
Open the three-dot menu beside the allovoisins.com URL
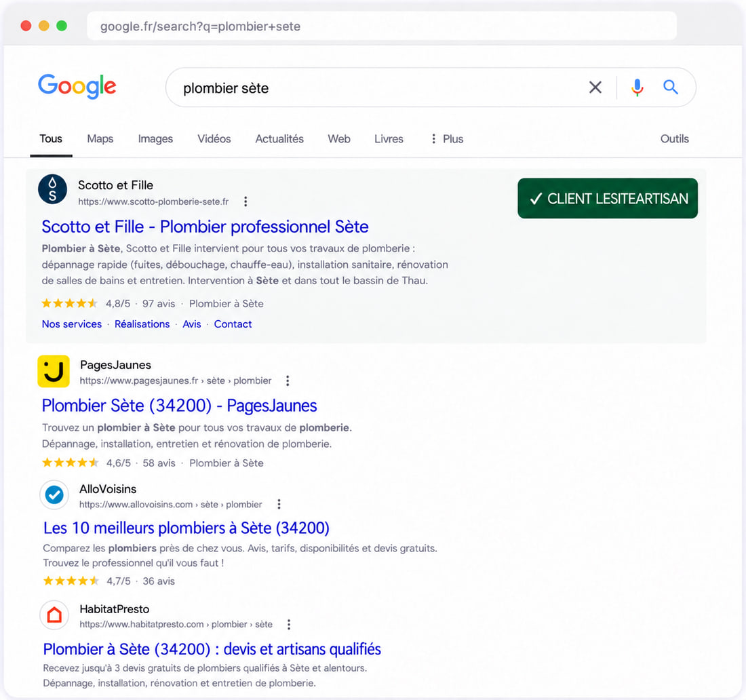point(279,504)
